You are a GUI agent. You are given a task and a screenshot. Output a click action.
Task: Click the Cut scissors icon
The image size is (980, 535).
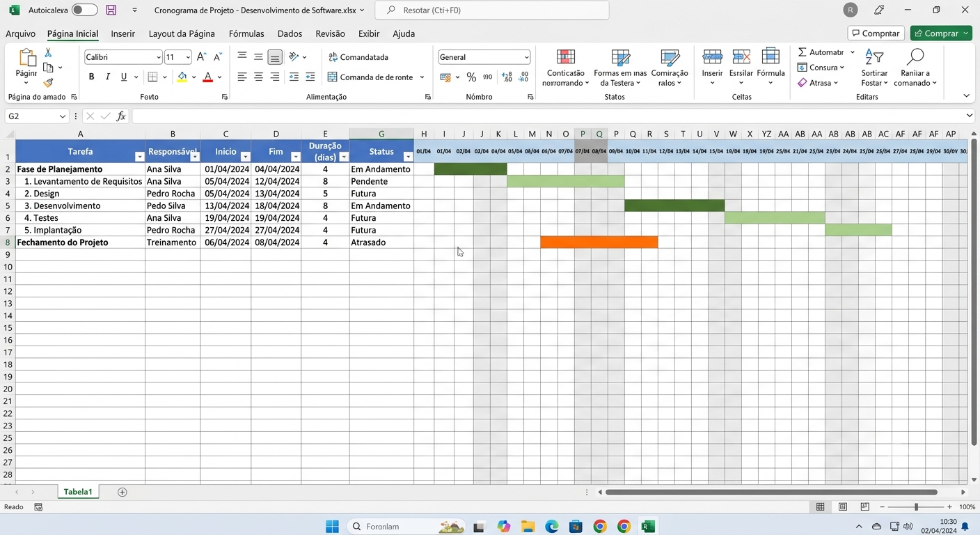[48, 53]
